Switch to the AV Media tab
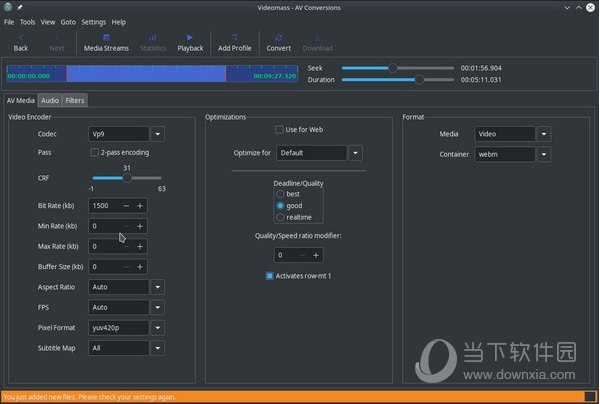This screenshot has height=404, width=600. [21, 101]
